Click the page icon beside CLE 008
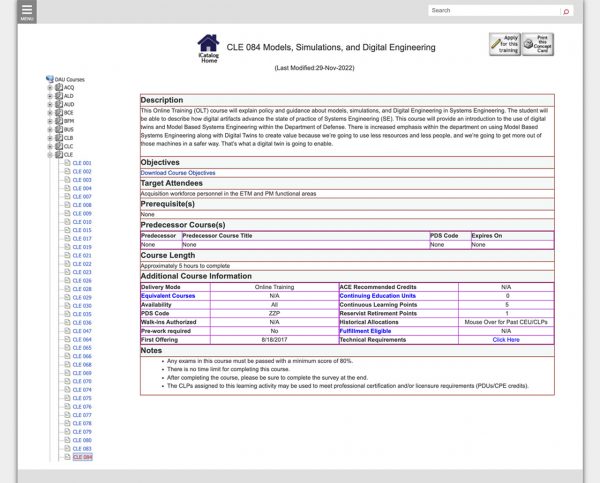 pos(67,205)
